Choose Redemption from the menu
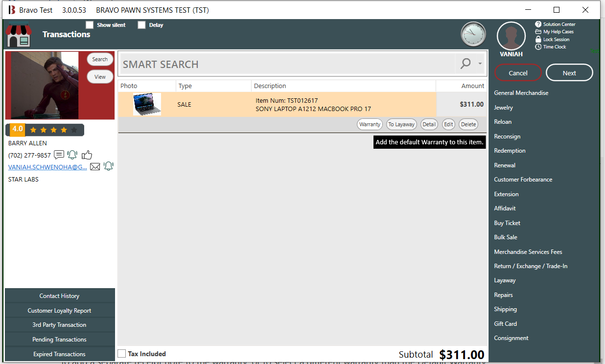 [x=510, y=151]
